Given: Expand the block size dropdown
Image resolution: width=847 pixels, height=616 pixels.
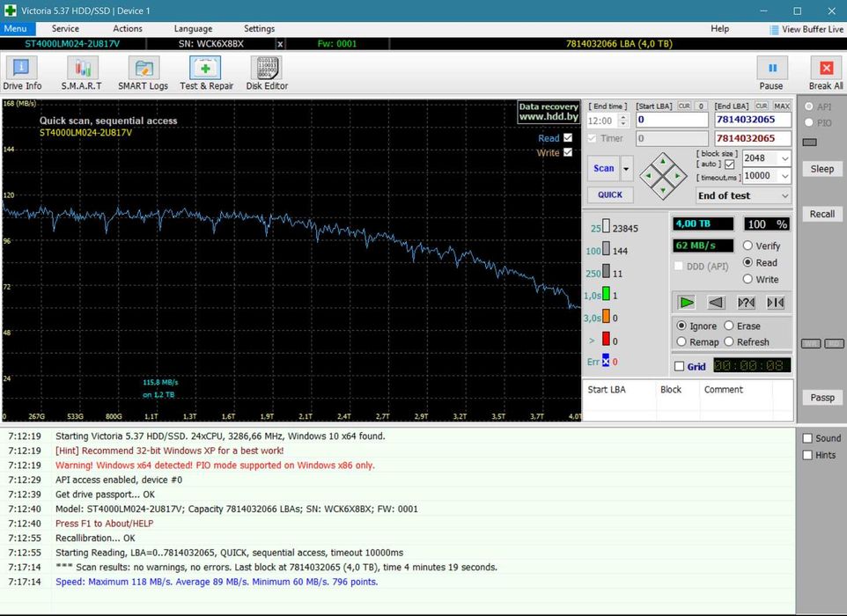Looking at the screenshot, I should pyautogui.click(x=783, y=158).
